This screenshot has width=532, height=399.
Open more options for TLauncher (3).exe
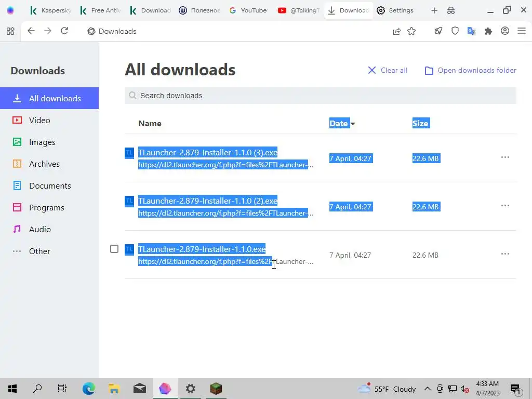[x=505, y=157]
